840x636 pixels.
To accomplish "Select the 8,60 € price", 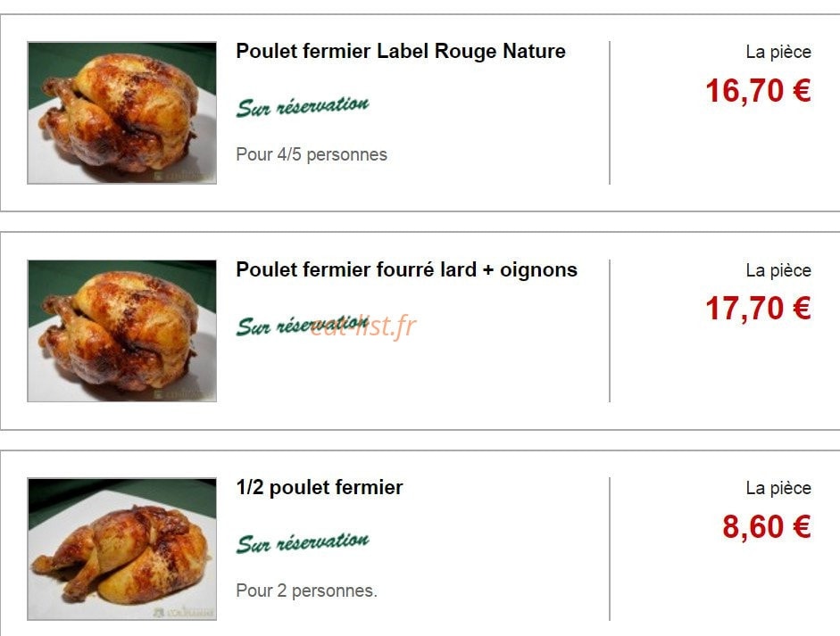I will [767, 526].
